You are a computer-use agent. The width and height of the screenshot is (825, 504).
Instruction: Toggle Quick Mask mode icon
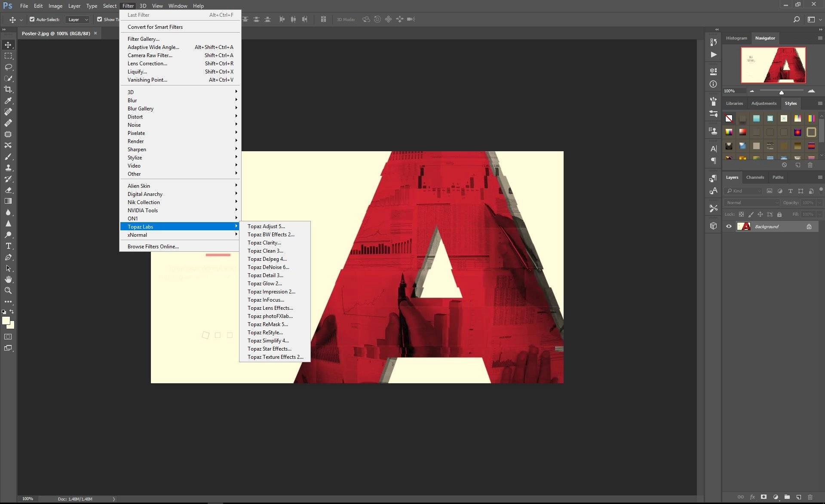[x=8, y=337]
